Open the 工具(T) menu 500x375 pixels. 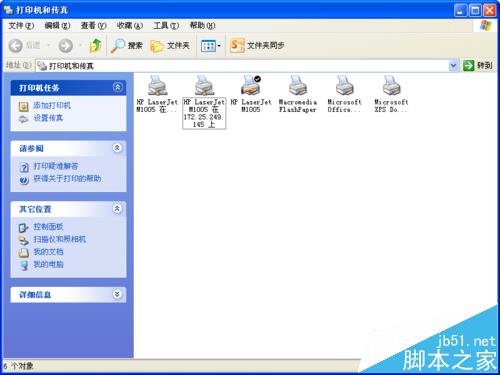[x=166, y=25]
